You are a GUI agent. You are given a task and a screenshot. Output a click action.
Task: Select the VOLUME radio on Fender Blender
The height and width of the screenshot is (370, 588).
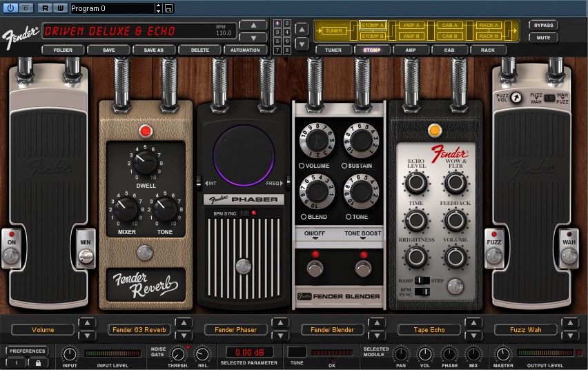(302, 166)
